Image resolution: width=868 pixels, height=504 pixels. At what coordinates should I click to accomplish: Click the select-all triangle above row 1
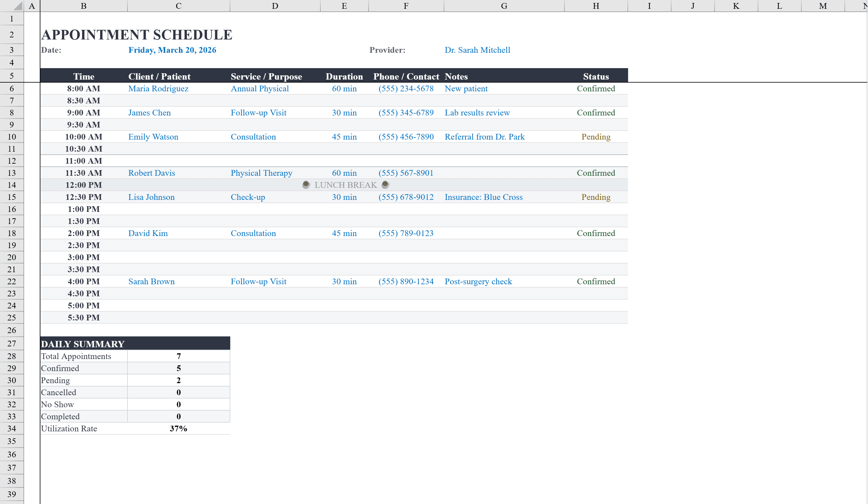(17, 5)
